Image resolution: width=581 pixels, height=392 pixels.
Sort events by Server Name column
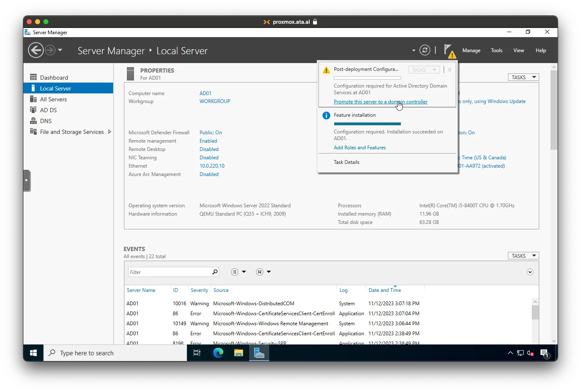(x=141, y=290)
